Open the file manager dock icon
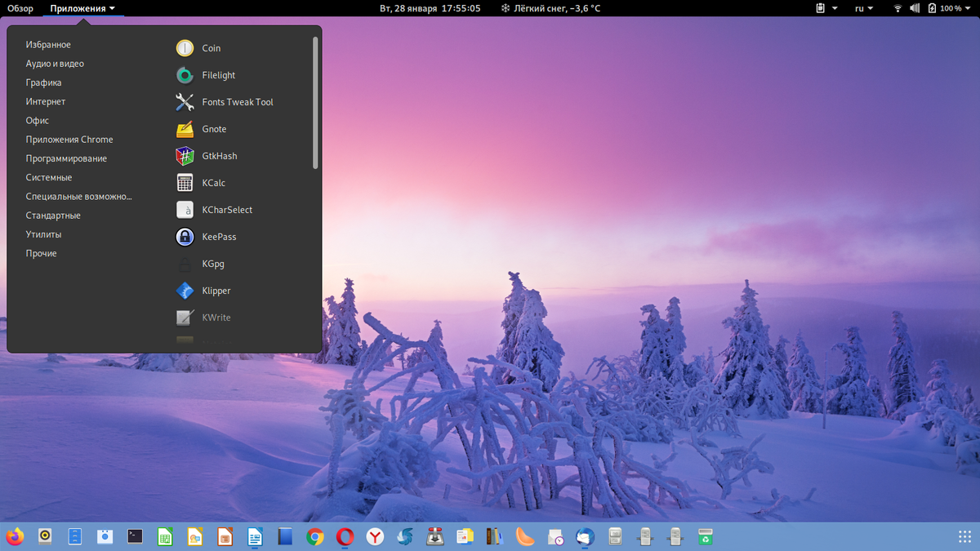The width and height of the screenshot is (980, 551). pos(75,536)
